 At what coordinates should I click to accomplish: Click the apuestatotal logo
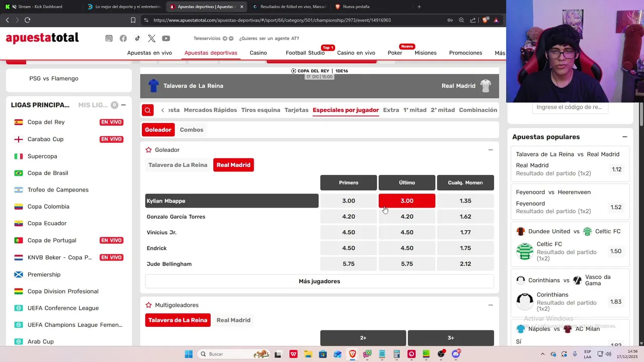click(x=42, y=38)
